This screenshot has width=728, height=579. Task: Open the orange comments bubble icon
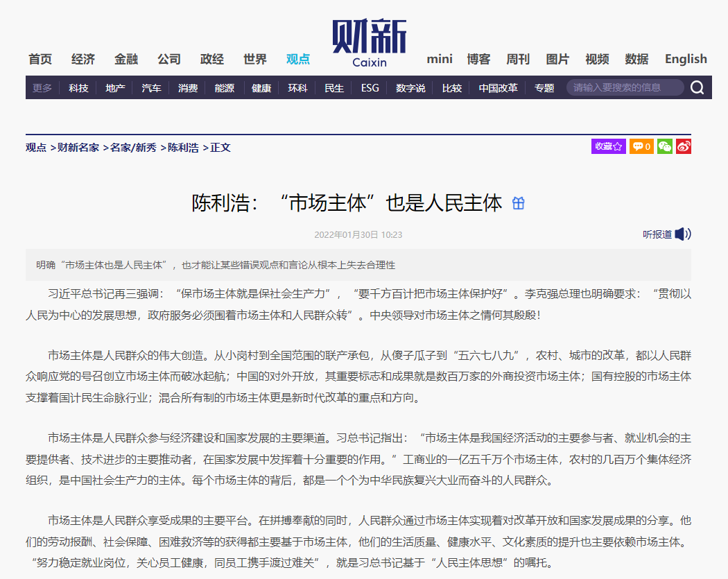(641, 146)
